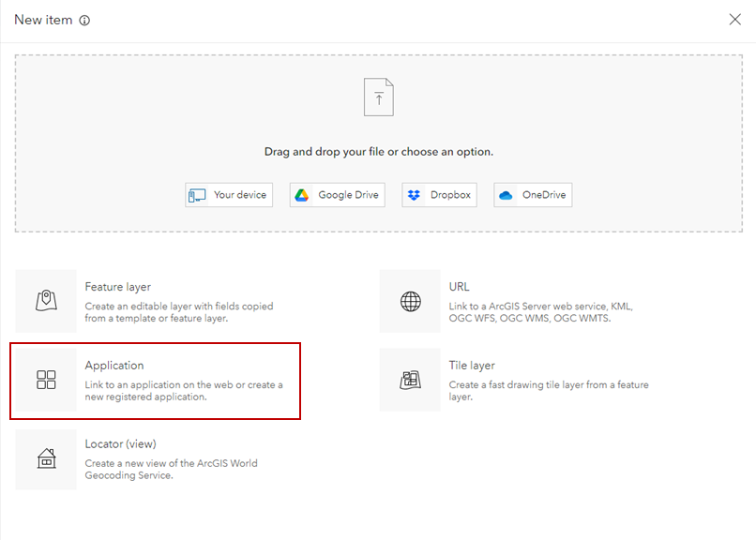756x540 pixels.
Task: Open the Application item description text
Action: pos(183,391)
